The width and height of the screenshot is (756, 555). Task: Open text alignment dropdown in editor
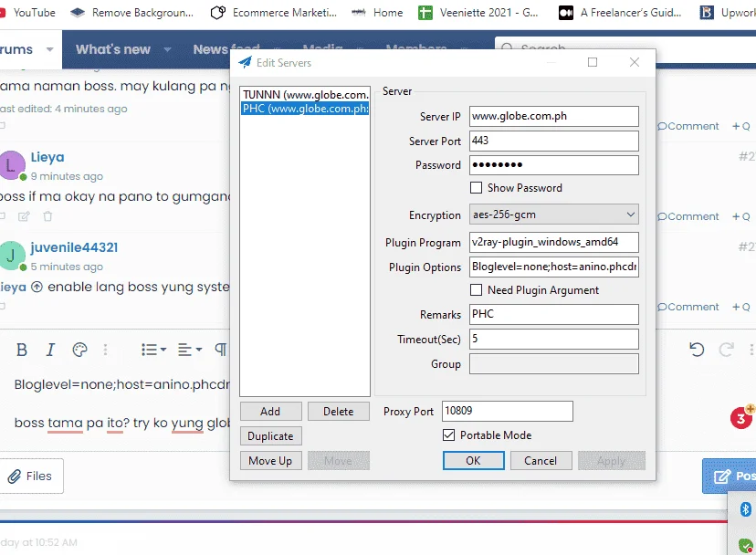point(190,350)
